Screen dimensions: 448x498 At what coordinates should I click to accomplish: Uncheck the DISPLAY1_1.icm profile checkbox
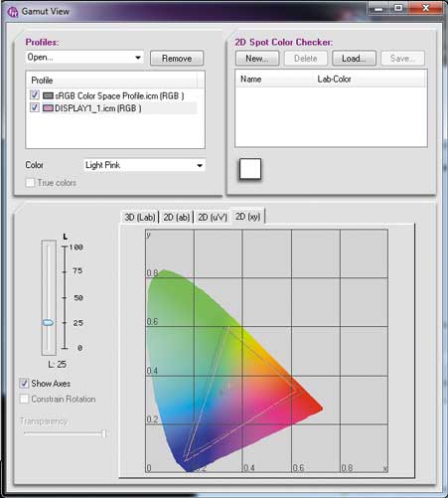pos(35,107)
